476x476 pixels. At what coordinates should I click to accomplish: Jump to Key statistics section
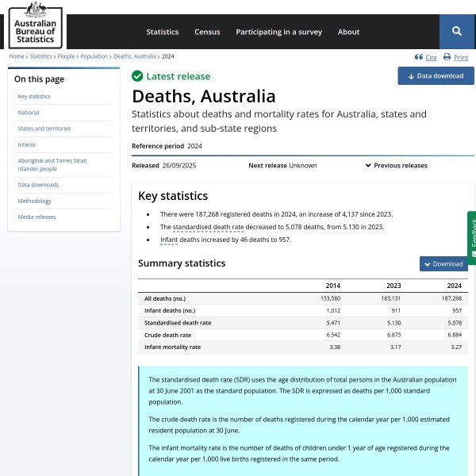pyautogui.click(x=34, y=97)
